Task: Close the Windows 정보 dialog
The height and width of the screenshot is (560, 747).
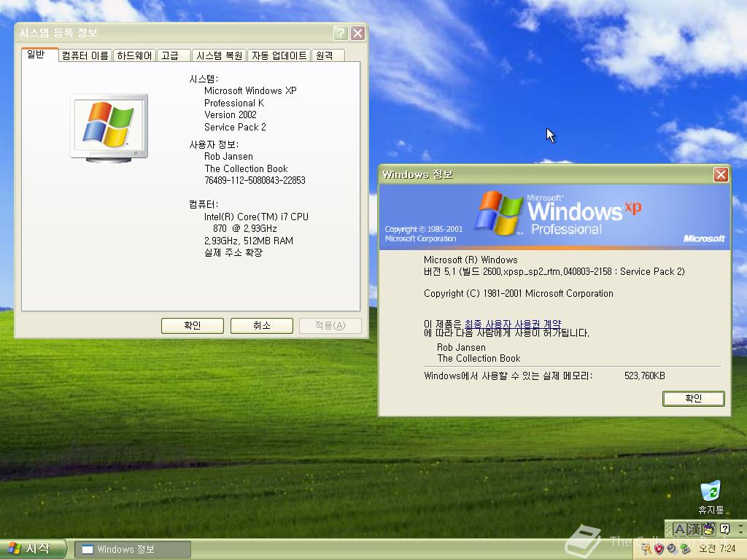Action: coord(721,175)
